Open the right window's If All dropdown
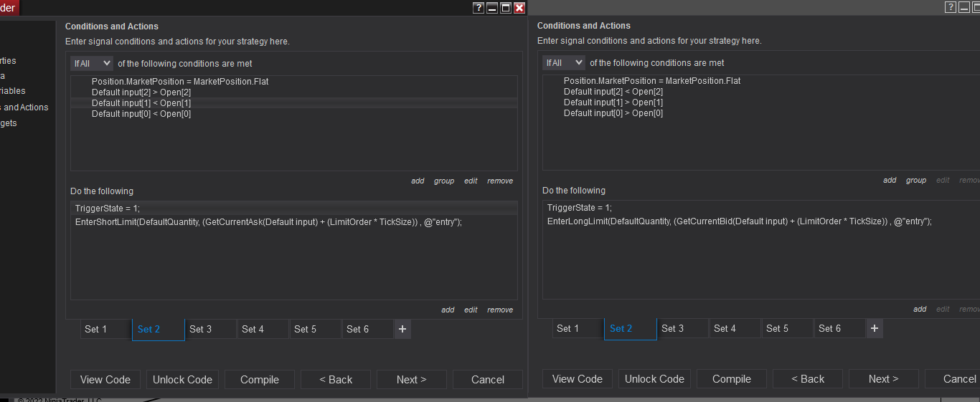980x402 pixels. (x=565, y=62)
